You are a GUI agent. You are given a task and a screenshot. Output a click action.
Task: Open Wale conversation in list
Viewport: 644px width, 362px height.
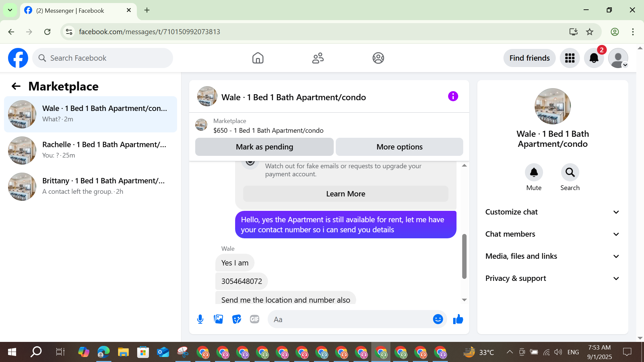coord(91,114)
